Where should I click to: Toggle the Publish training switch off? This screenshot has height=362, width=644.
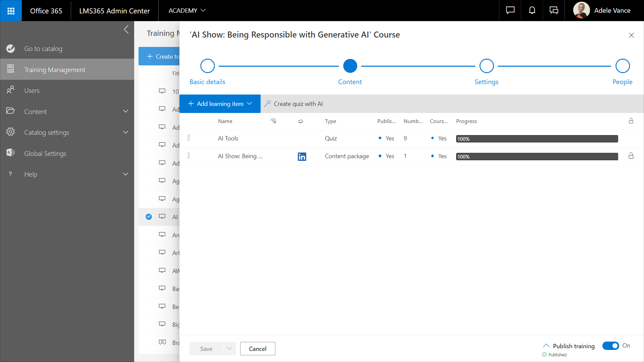[610, 346]
